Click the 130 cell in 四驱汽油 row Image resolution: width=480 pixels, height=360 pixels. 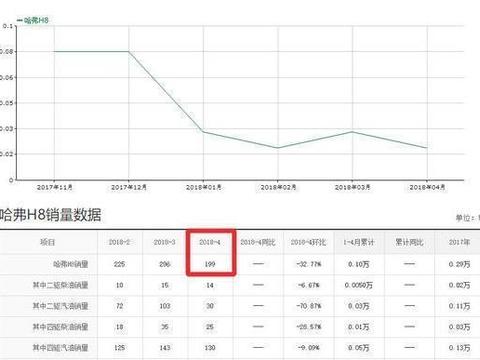pyautogui.click(x=210, y=348)
